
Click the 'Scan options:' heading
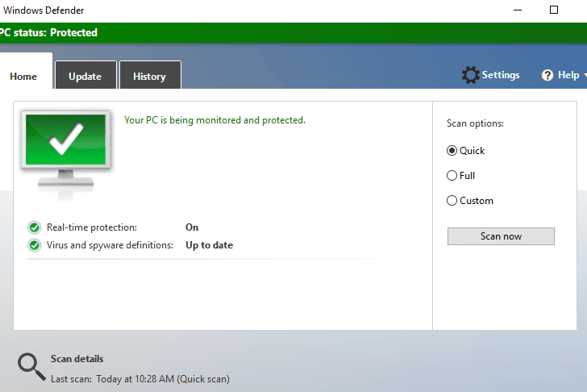pos(475,123)
